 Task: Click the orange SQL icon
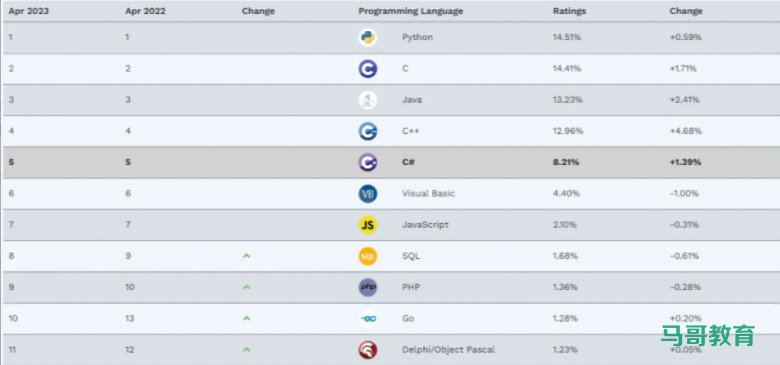tap(368, 257)
